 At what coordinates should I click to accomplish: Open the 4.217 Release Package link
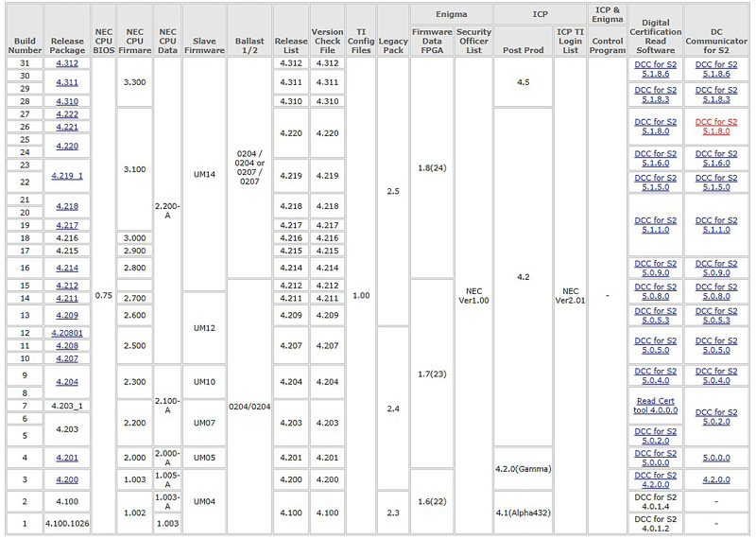(x=67, y=225)
